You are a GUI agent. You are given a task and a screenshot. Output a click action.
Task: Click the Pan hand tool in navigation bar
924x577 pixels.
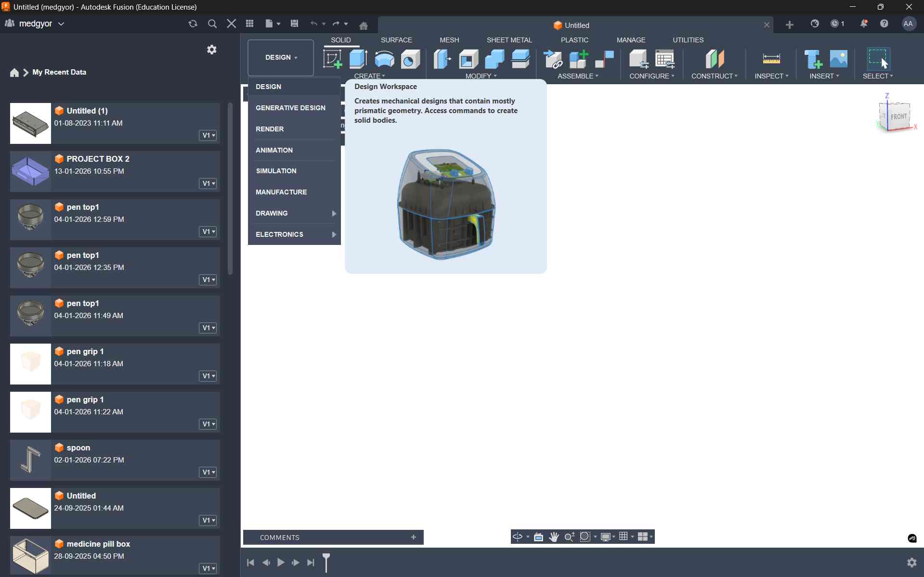coord(554,537)
